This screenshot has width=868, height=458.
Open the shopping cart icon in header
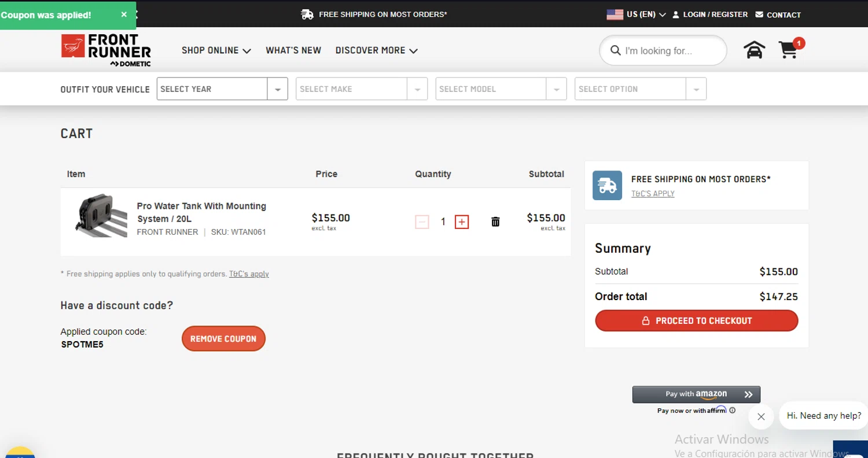tap(789, 50)
